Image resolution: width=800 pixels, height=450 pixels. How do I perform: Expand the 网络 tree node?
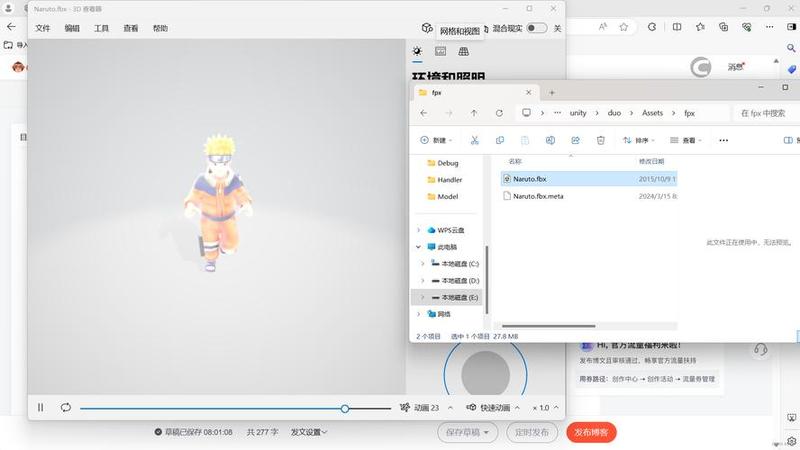[419, 314]
